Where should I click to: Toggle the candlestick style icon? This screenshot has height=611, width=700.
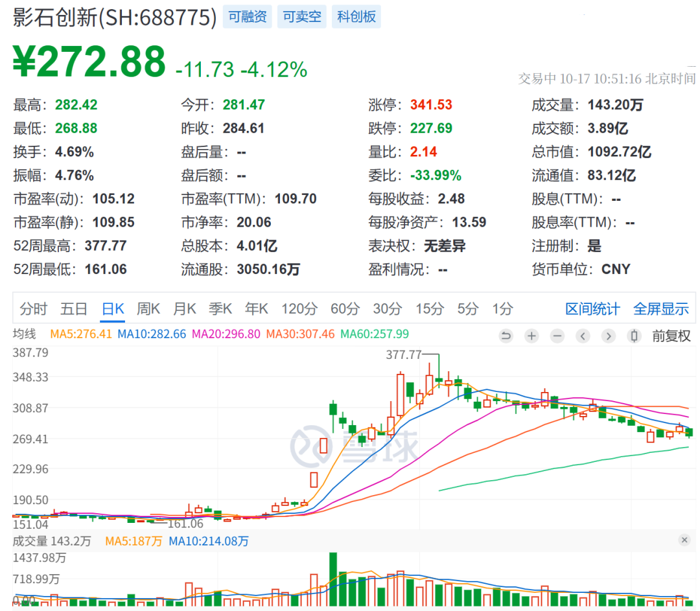click(634, 336)
